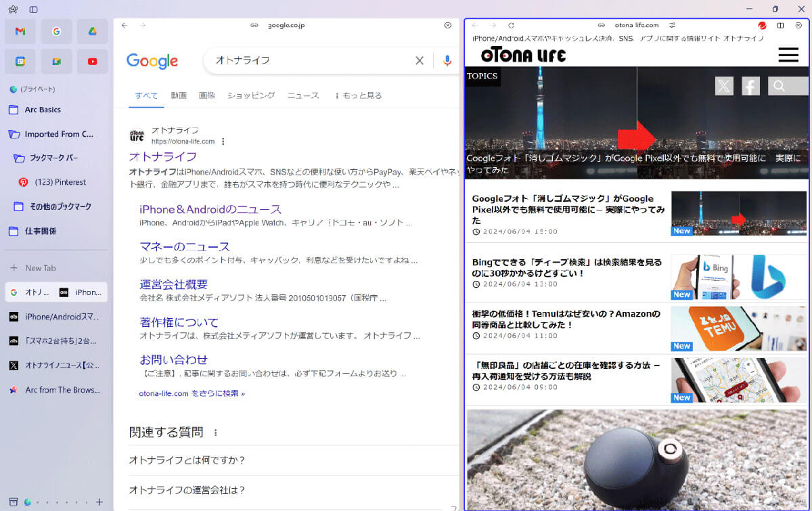Close the Google split pane
Screen dimensions: 812x511
[x=448, y=25]
